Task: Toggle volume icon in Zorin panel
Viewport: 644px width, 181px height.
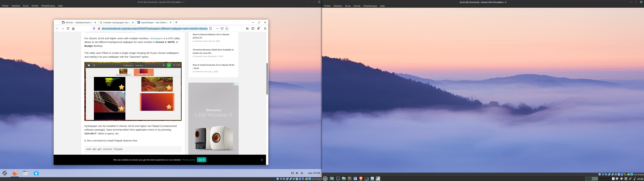Action: [x=297, y=173]
